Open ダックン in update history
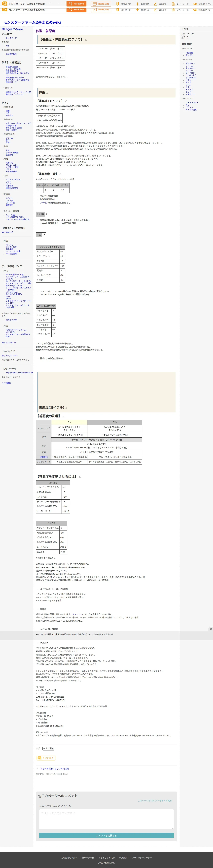 tap(189, 55)
